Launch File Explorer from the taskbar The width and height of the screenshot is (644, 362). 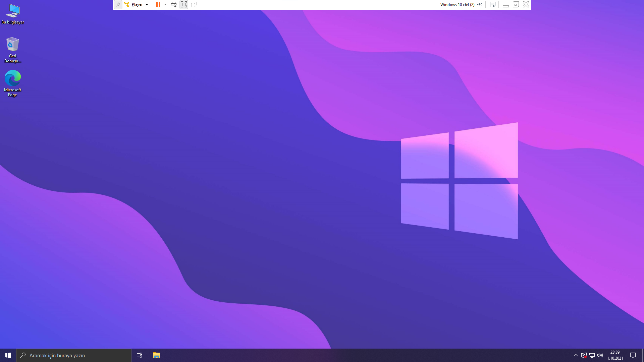[x=157, y=355]
